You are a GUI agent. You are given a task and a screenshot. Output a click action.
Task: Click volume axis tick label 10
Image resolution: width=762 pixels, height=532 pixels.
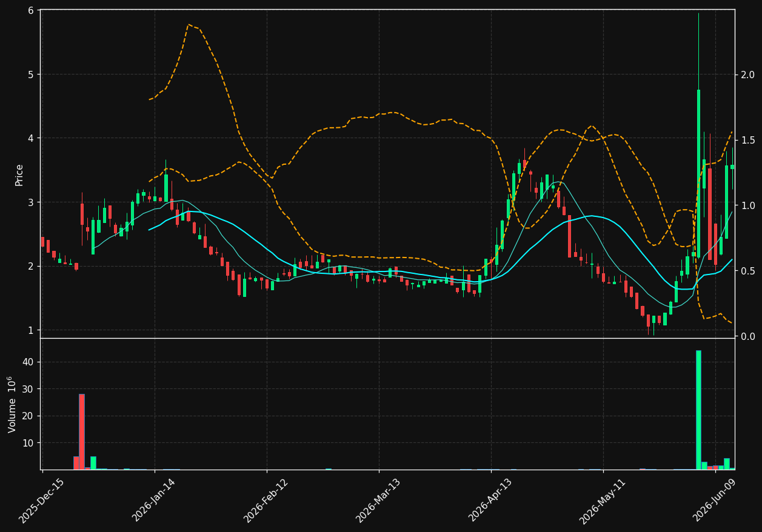pos(28,443)
